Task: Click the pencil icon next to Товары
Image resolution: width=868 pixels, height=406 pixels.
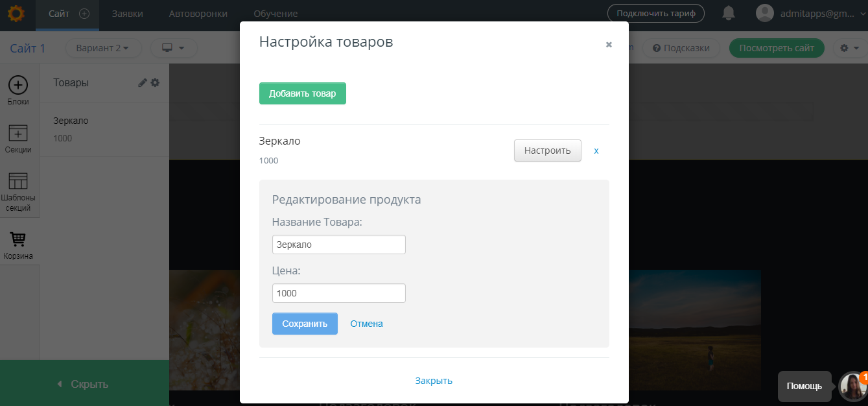Action: (x=141, y=82)
